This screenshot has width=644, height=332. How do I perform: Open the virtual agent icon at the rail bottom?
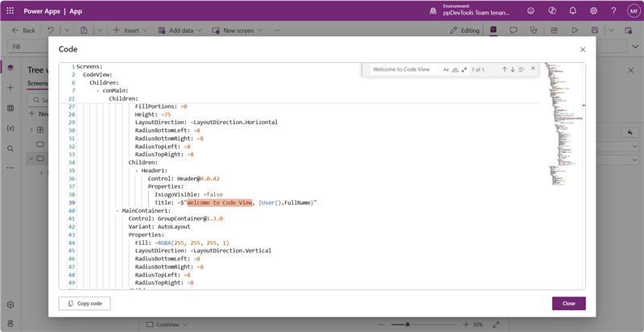[x=10, y=324]
